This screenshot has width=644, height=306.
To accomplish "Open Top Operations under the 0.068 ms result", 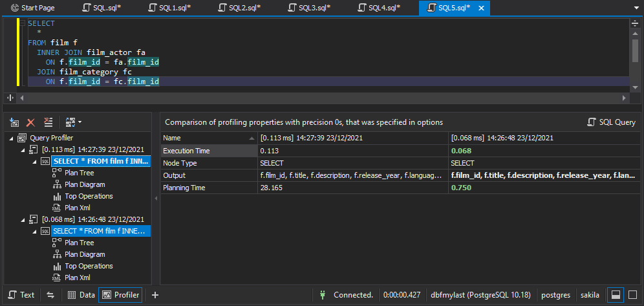I will [89, 266].
